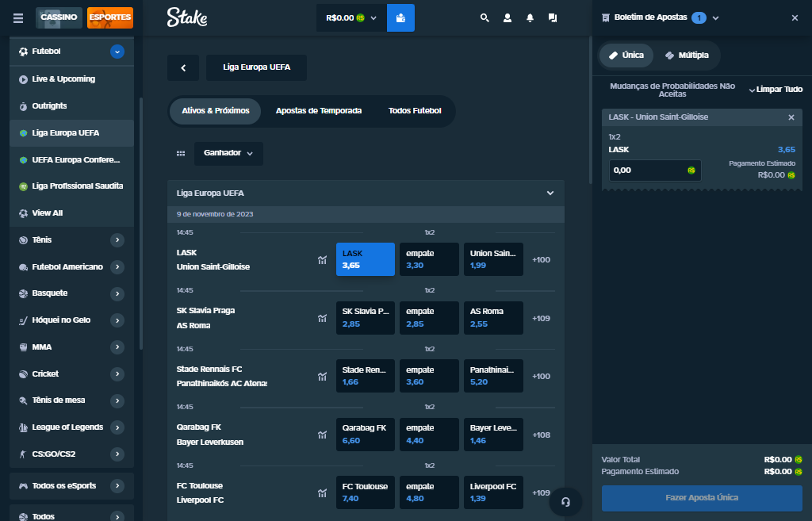
Task: Expand Cricket category
Action: point(117,374)
